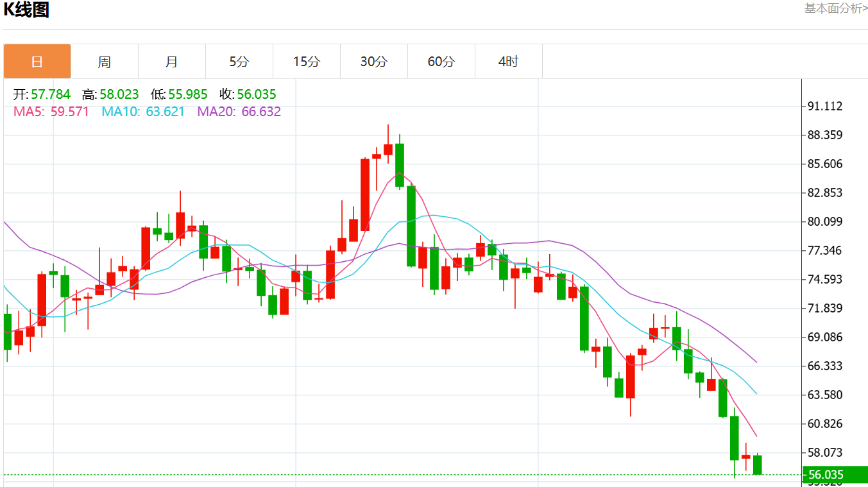Click the MA20 66.632 indicator label
The image size is (868, 487).
(x=239, y=112)
